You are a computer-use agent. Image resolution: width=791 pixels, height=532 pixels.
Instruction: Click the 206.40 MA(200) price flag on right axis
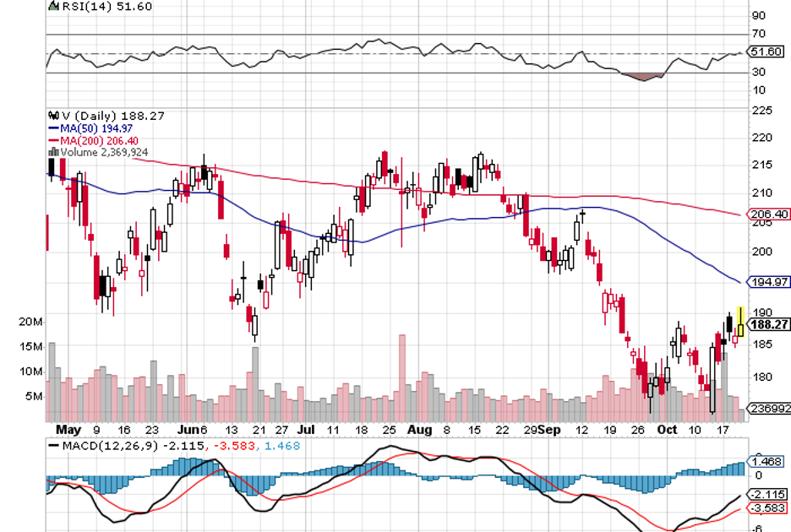pos(768,214)
